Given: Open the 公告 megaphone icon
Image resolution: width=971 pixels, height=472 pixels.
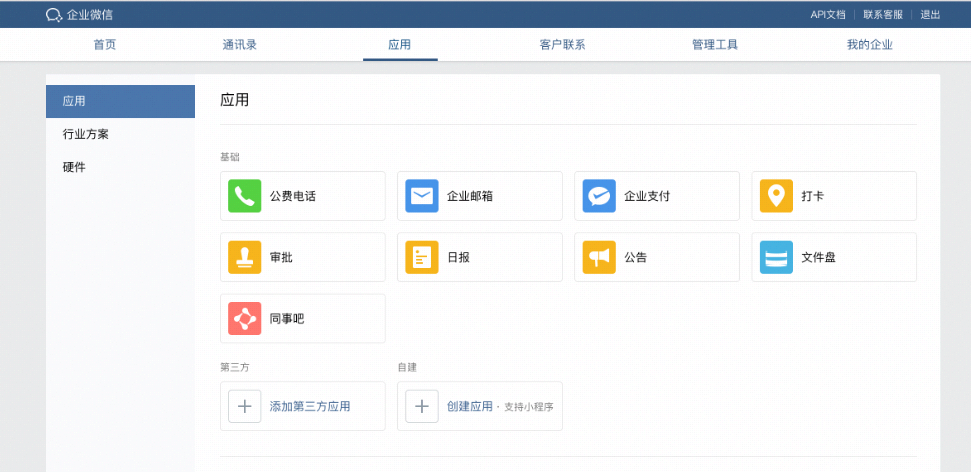Looking at the screenshot, I should point(599,257).
